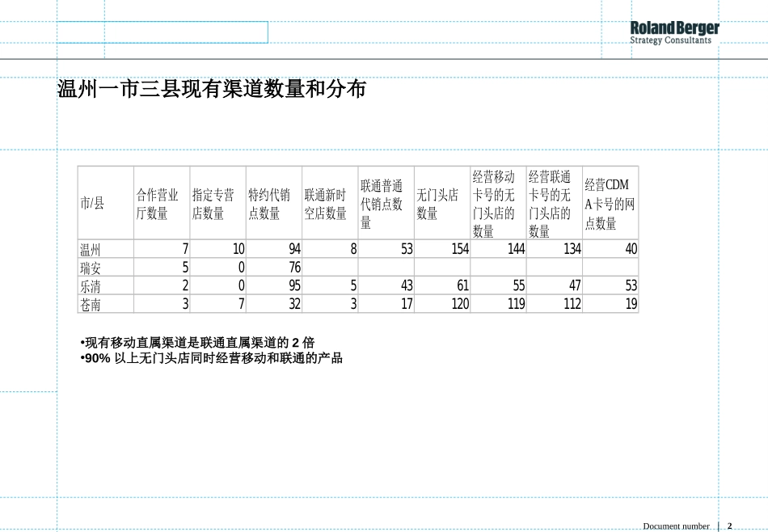Select the cell with value 134
Image resolution: width=768 pixels, height=532 pixels.
[555, 249]
